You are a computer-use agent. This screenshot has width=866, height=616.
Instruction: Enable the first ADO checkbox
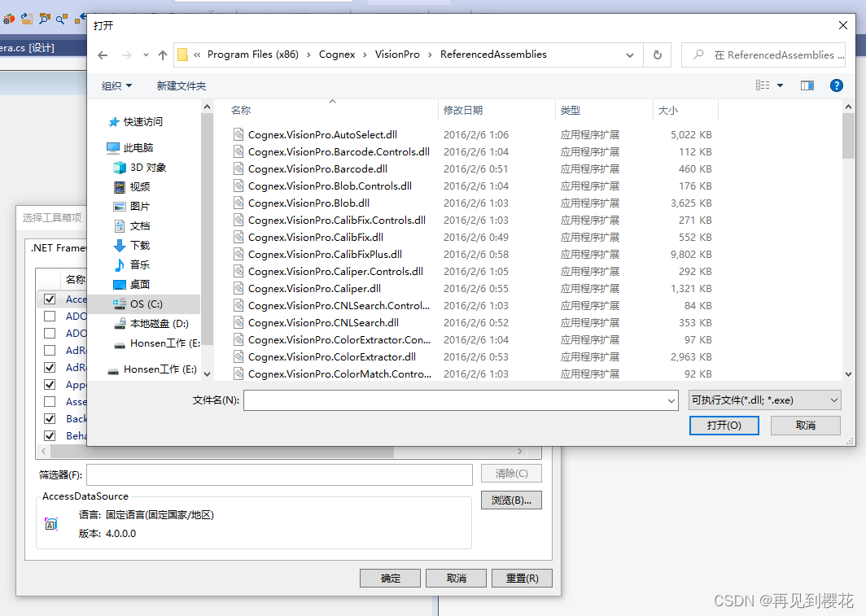[50, 316]
